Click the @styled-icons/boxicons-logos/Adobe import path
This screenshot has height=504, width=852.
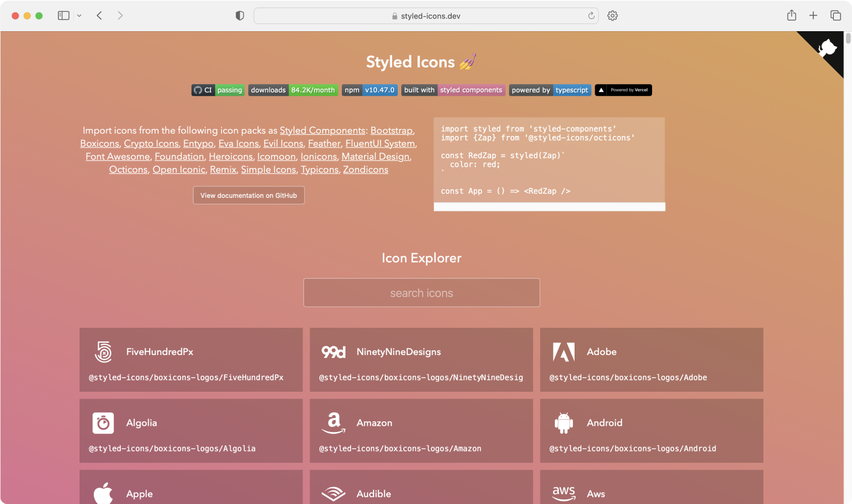[628, 378]
